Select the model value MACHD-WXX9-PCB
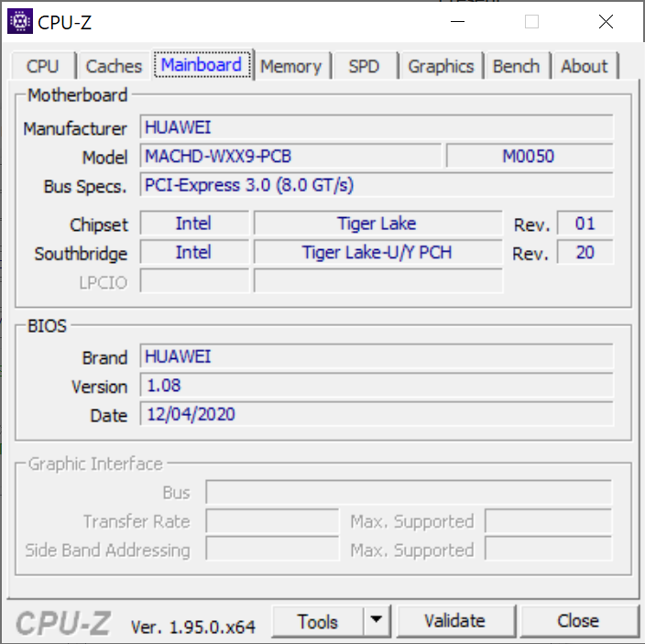645x644 pixels. [x=290, y=156]
